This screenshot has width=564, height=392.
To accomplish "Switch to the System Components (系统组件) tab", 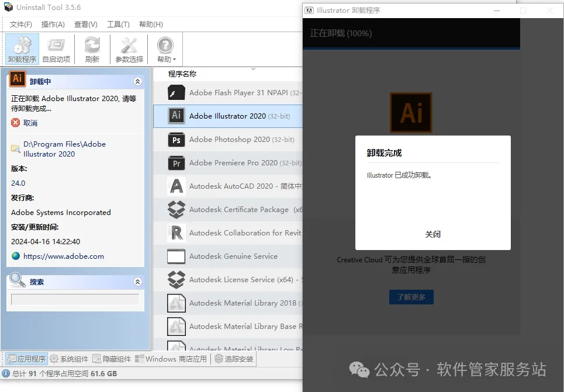I will click(x=69, y=359).
